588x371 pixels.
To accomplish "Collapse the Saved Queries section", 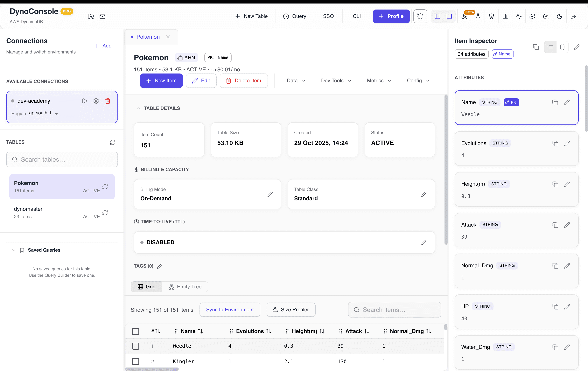I will point(14,250).
